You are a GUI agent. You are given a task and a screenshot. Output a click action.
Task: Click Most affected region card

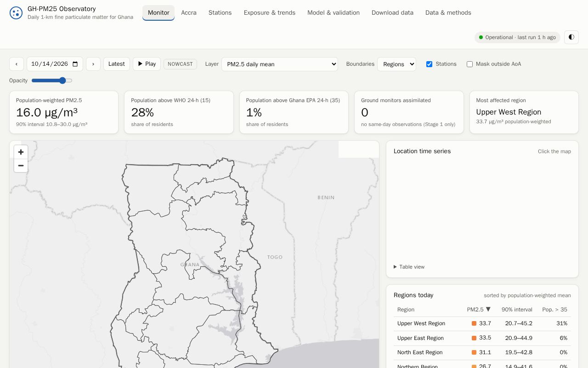click(524, 112)
